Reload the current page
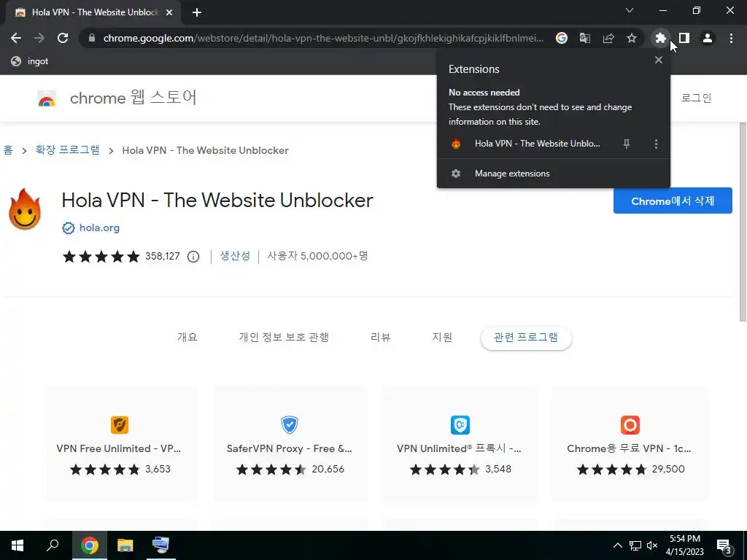 click(x=63, y=38)
